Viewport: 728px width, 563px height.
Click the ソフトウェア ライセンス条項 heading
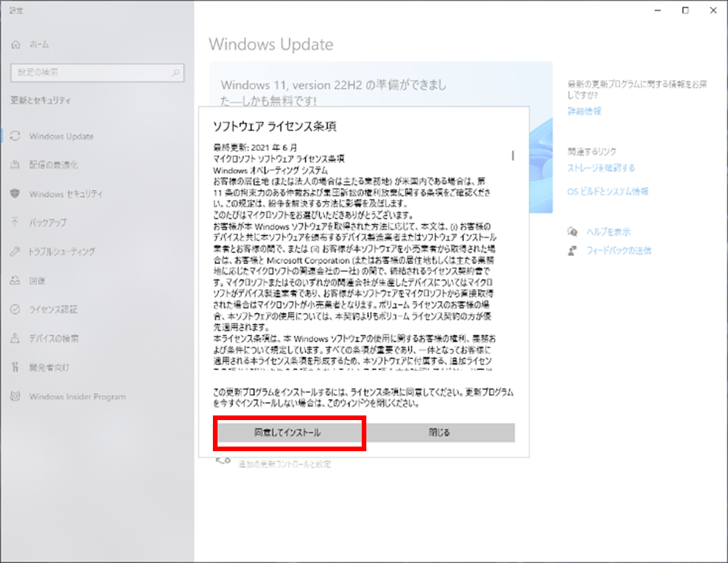coord(274,126)
